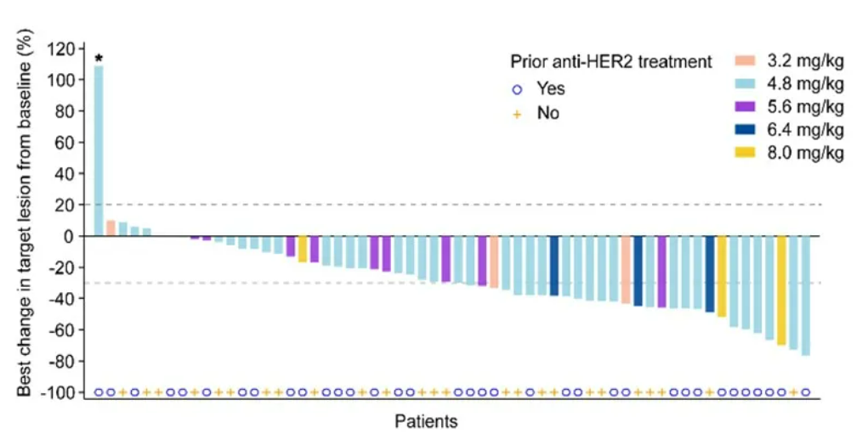The image size is (868, 445).
Task: Click the leftmost circle marker in bottom row
Action: click(99, 392)
